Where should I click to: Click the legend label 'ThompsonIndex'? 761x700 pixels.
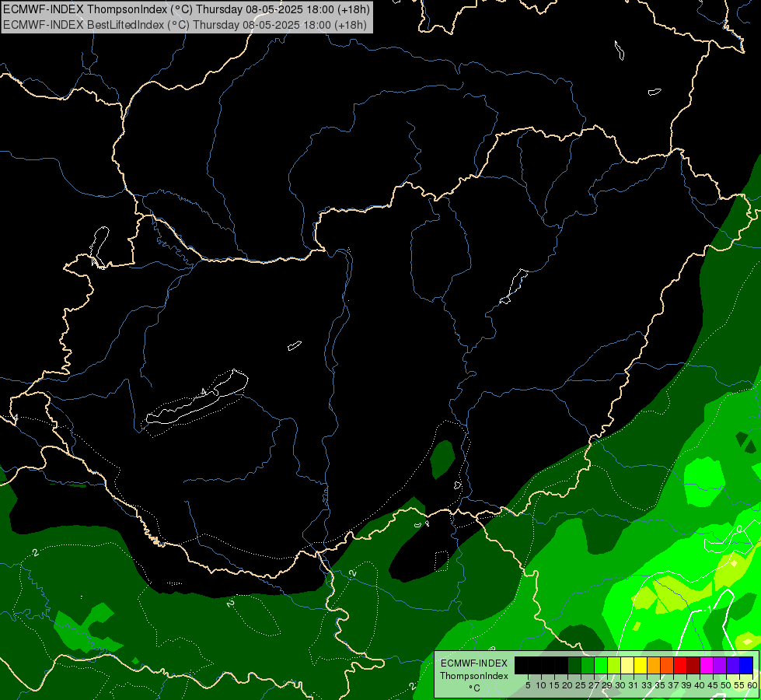coord(474,676)
